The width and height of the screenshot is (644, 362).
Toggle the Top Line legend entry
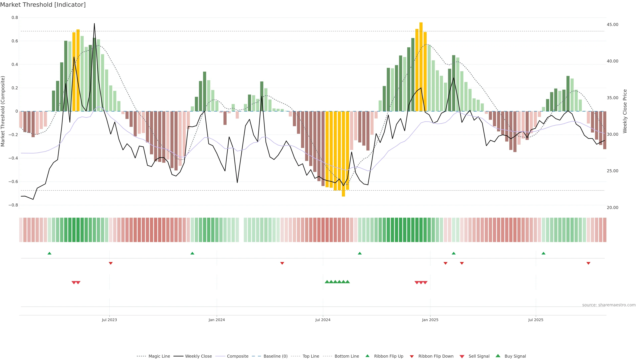pyautogui.click(x=311, y=356)
